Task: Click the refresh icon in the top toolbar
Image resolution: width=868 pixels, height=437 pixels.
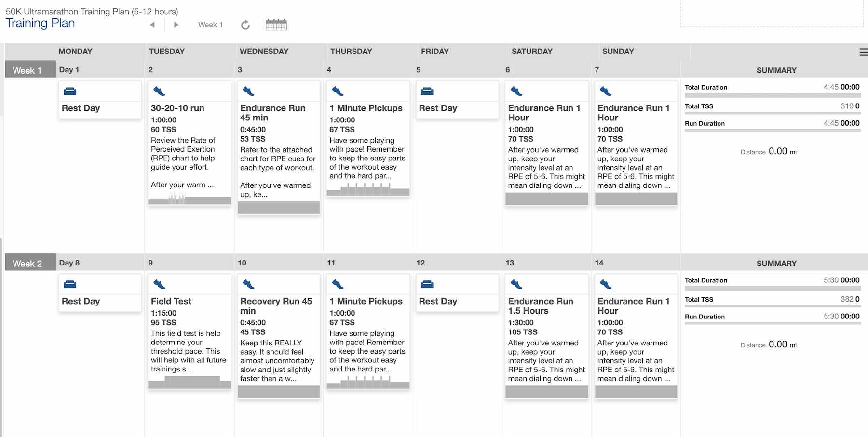Action: (245, 25)
